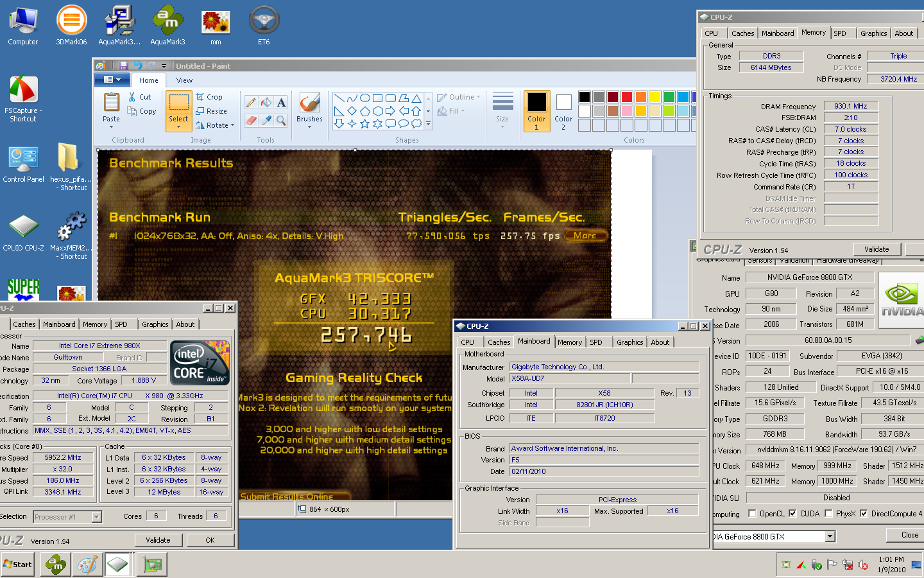Click the FSCapture Shortcut desktop icon
The image size is (924, 578).
point(23,99)
